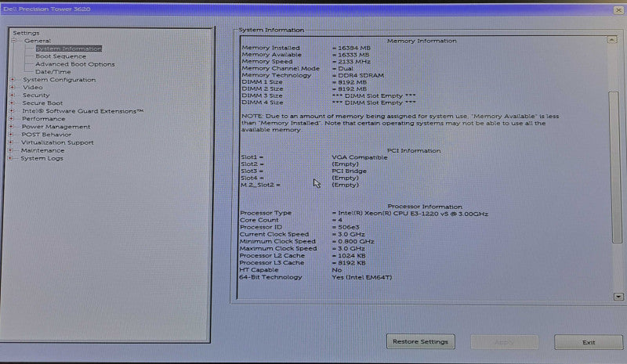Image resolution: width=627 pixels, height=364 pixels.
Task: Select the Virtualization Support category label
Action: tap(57, 142)
